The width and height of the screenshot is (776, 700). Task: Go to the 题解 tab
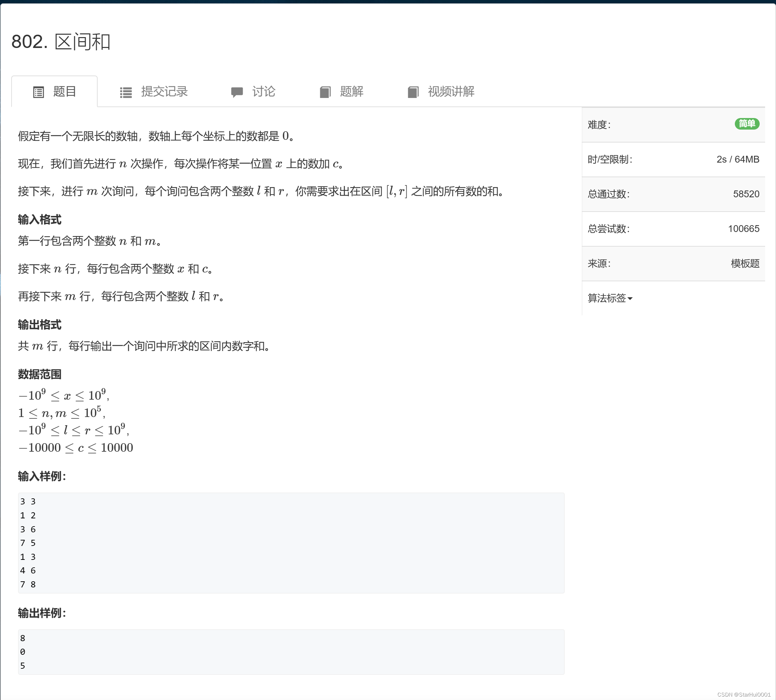click(351, 91)
